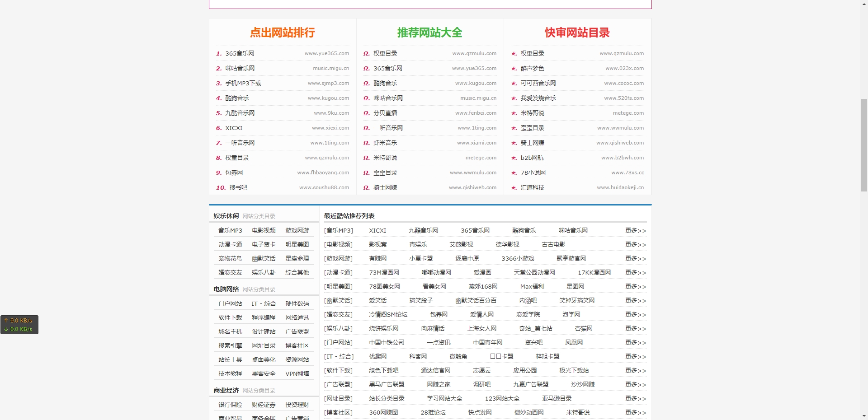
Task: Click www.kugou.com url in 点出网站排行 list
Action: (328, 98)
